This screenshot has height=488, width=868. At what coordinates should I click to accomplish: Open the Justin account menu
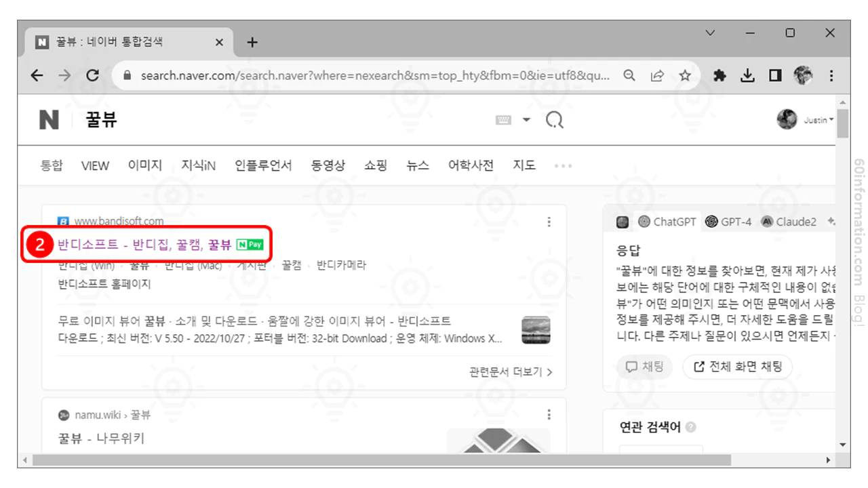click(818, 120)
